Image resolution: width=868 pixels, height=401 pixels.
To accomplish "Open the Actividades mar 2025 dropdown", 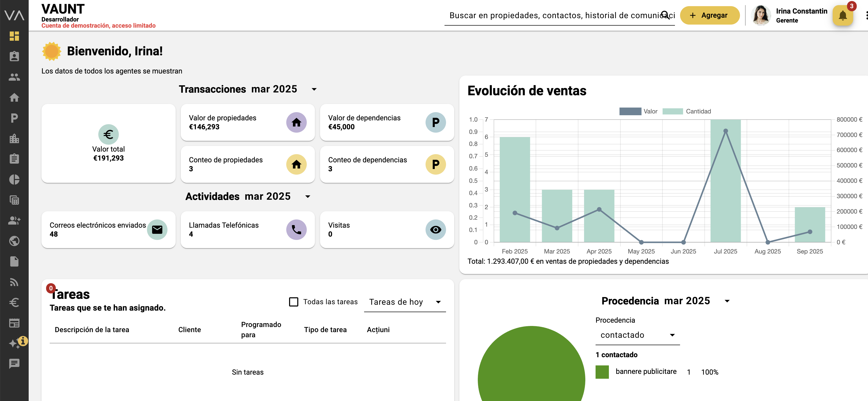I will click(308, 196).
